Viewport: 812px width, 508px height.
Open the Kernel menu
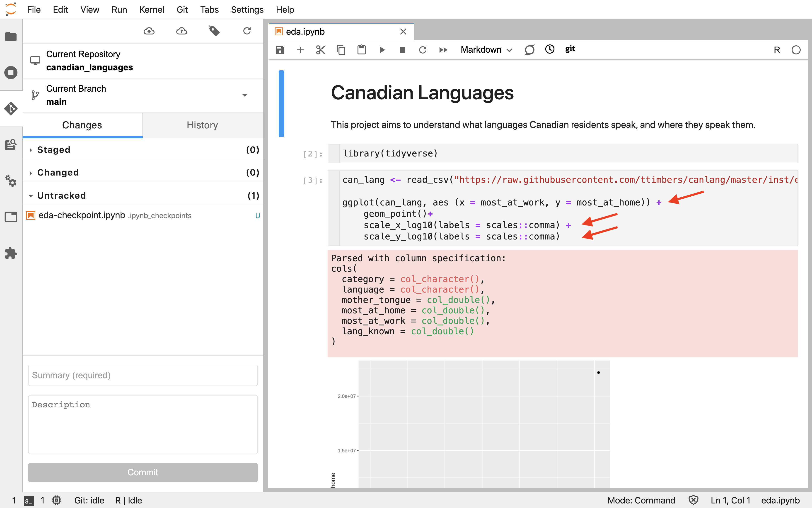click(x=152, y=9)
